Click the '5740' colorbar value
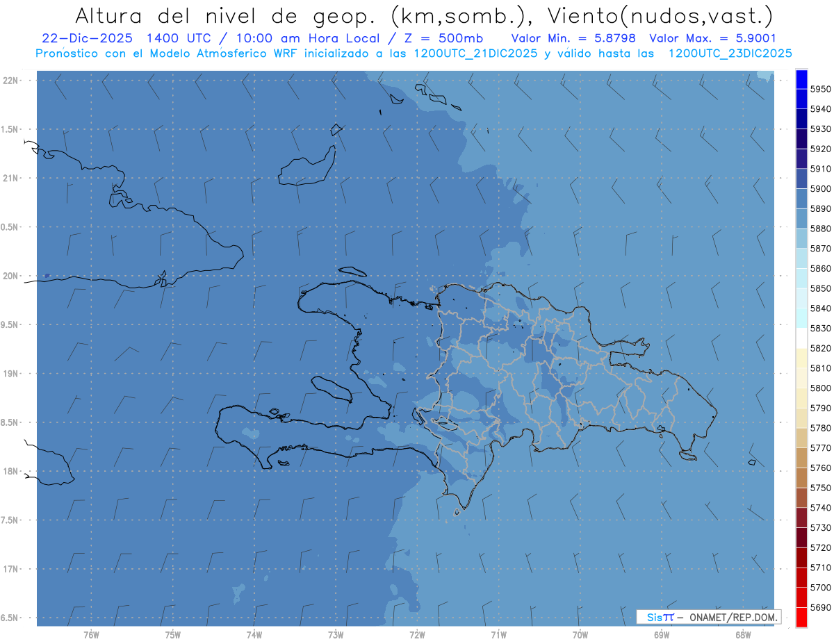Viewport: 834px width, 644px height. [821, 508]
